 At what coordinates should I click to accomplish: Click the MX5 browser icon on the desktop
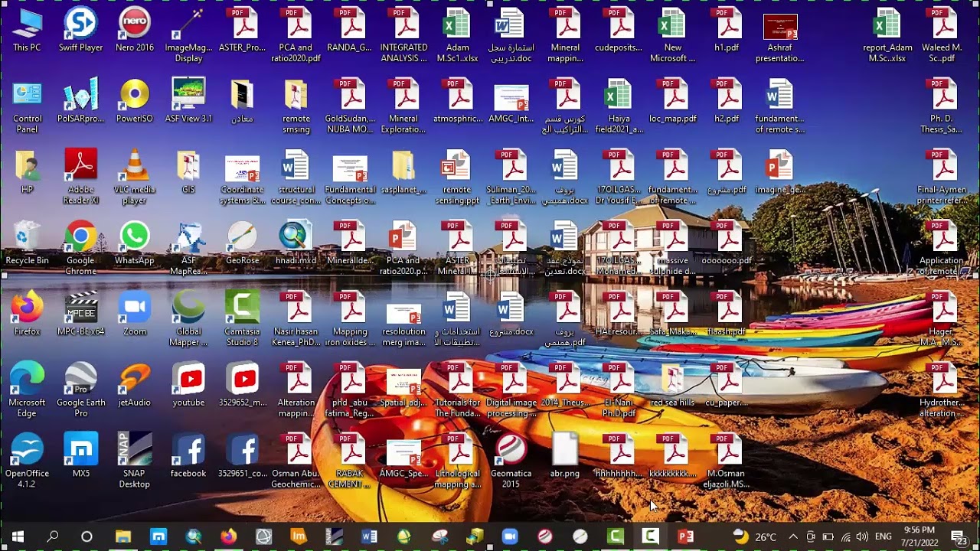click(80, 456)
